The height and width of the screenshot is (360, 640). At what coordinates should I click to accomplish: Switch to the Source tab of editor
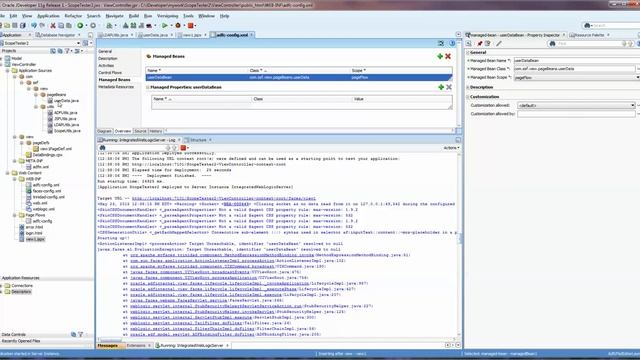click(140, 131)
